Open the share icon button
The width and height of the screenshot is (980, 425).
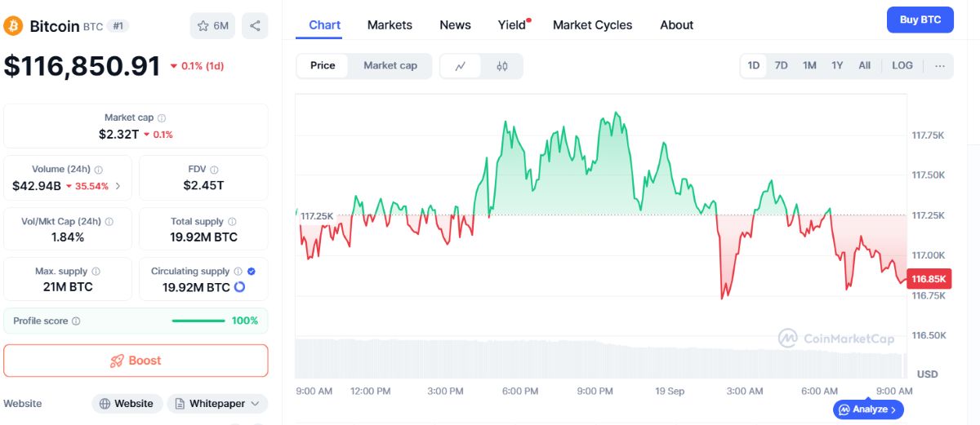click(x=255, y=26)
